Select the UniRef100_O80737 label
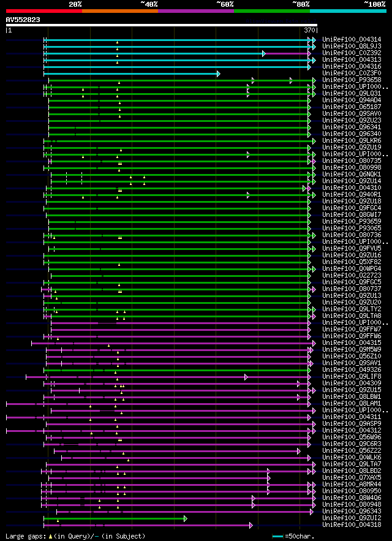The image size is (392, 541). 352,289
